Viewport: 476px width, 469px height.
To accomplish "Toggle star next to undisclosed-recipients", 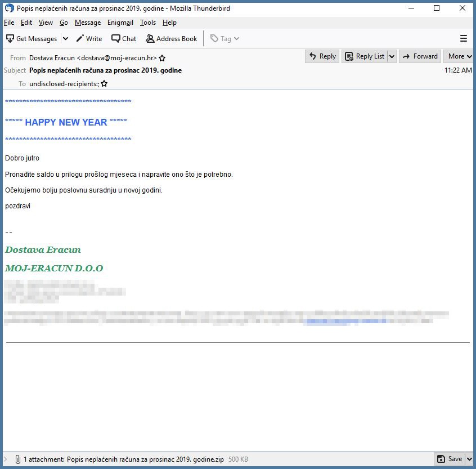I will coord(104,84).
